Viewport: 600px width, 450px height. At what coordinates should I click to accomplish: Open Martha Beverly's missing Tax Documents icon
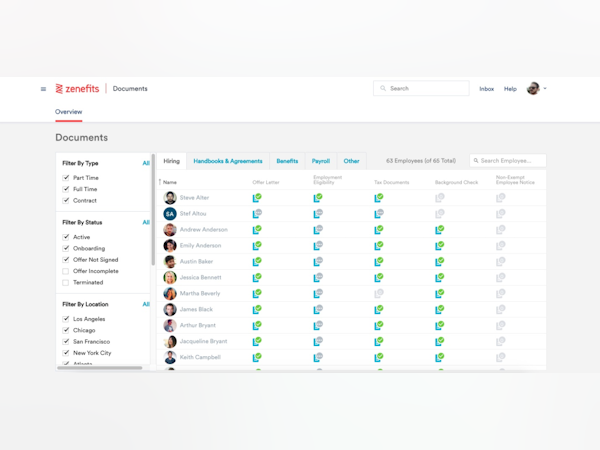pyautogui.click(x=378, y=293)
